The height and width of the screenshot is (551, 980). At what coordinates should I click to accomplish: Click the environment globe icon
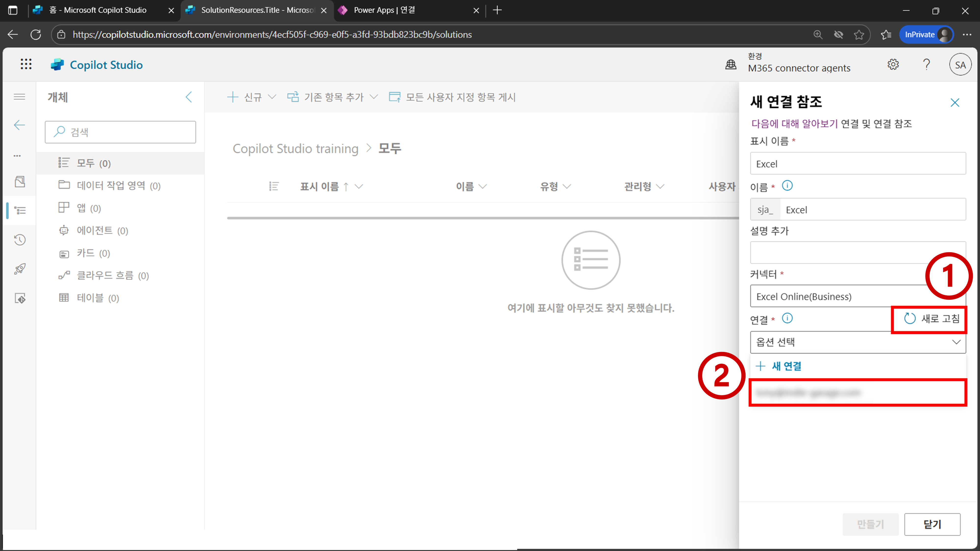(x=730, y=64)
